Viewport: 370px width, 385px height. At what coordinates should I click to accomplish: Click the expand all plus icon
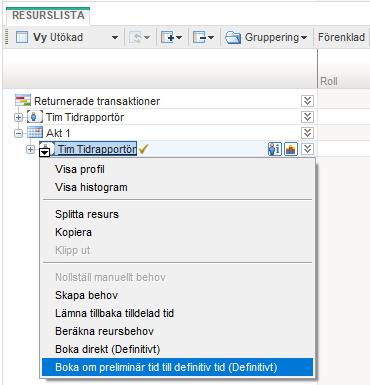168,37
